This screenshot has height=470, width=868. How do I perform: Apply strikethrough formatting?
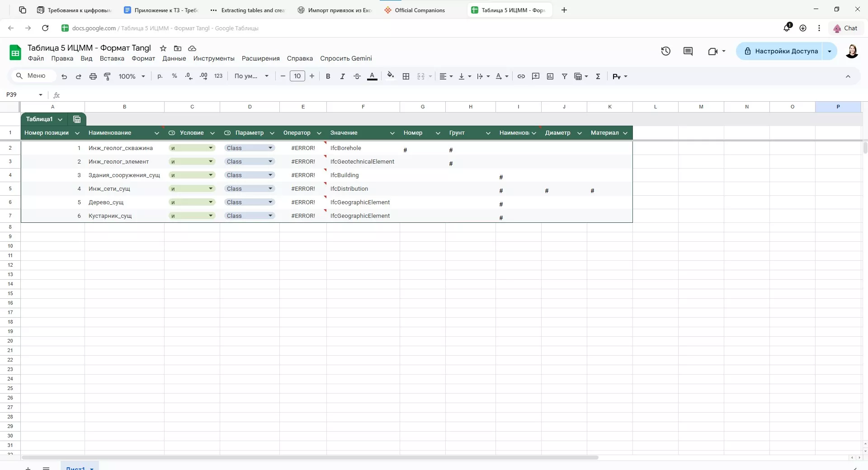pos(357,76)
